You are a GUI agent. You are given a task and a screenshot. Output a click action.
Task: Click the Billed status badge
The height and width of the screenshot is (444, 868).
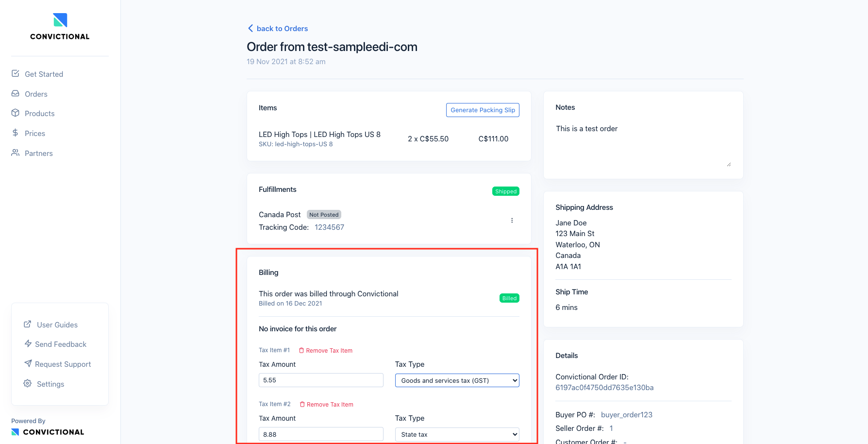509,298
